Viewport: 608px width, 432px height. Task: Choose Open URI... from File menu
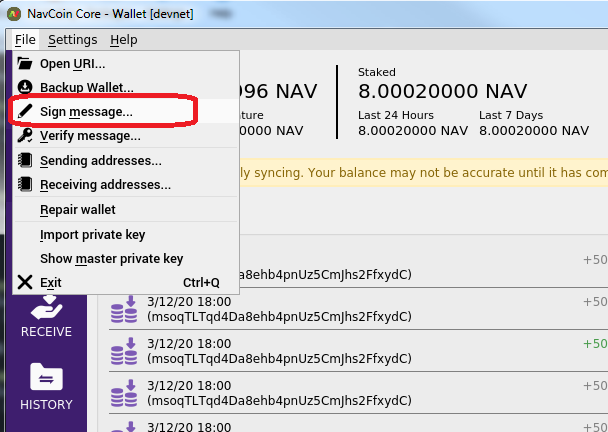coord(126,64)
